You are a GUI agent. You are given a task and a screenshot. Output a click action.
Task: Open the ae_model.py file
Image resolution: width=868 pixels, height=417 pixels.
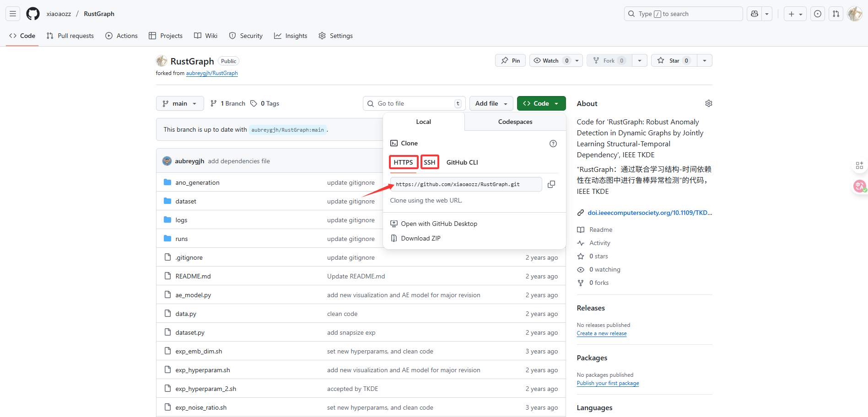pos(193,295)
